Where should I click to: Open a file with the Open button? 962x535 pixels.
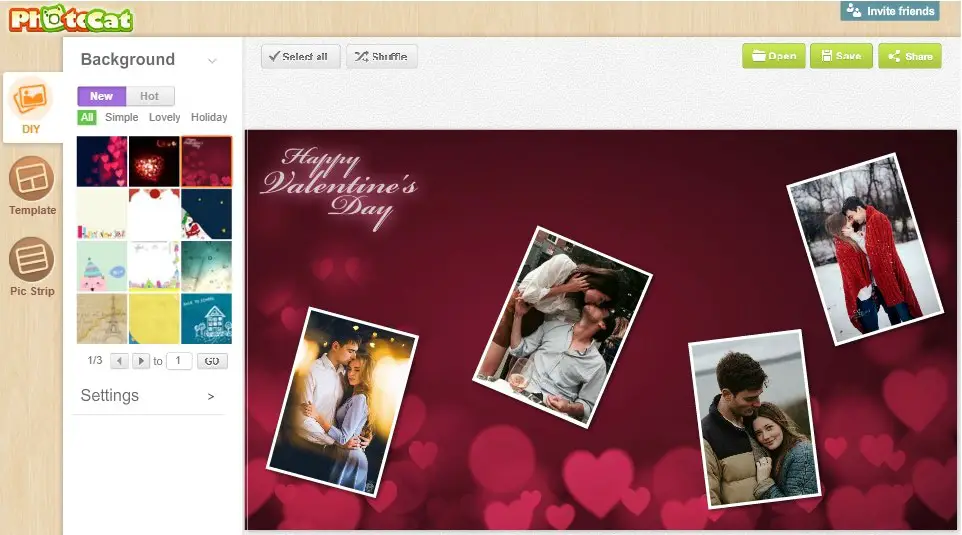coord(773,56)
